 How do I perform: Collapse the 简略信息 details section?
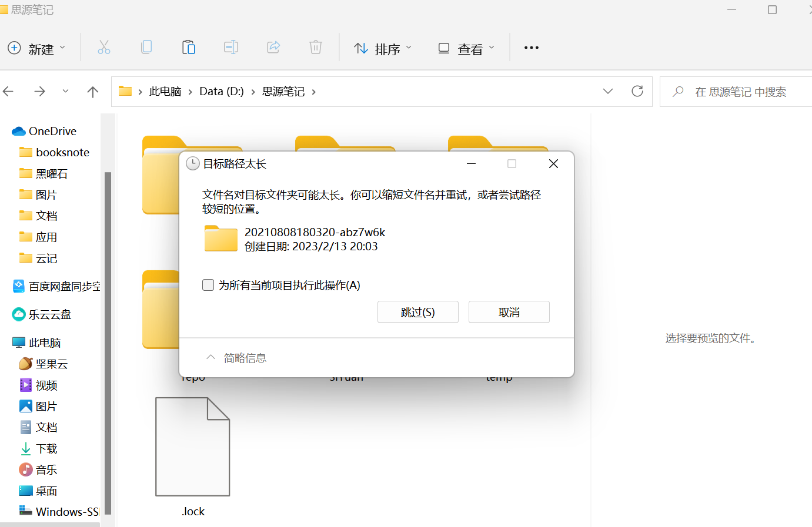point(236,358)
